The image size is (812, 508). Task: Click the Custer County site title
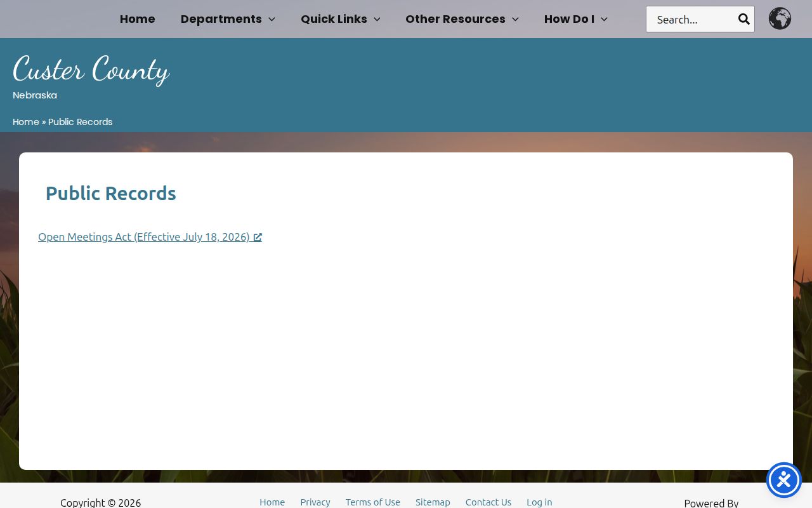(x=91, y=69)
